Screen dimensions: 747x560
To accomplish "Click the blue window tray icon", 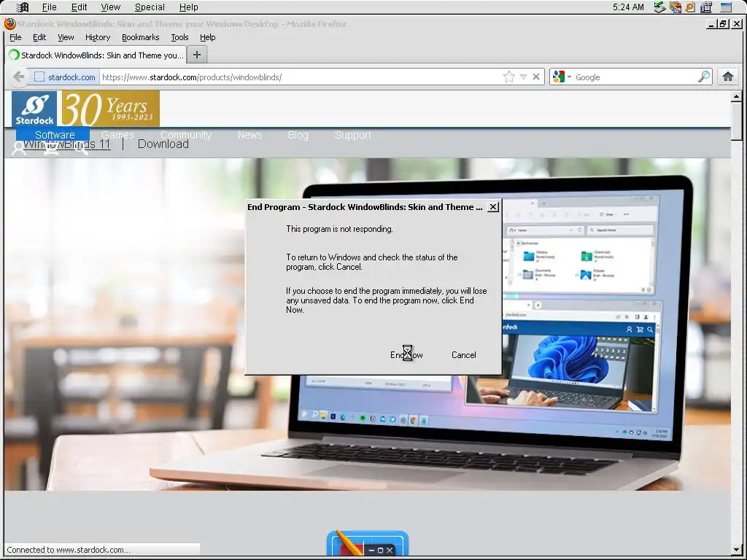I will click(726, 7).
